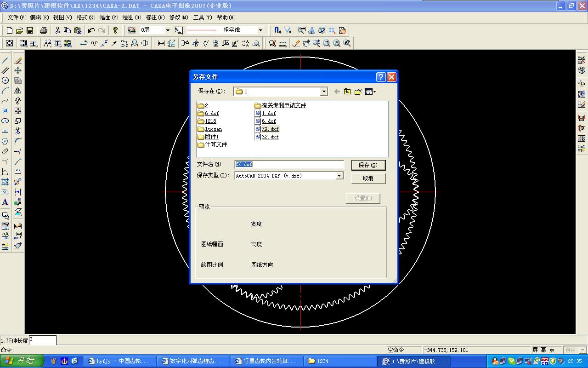Select the format painter brush tool

(18, 246)
